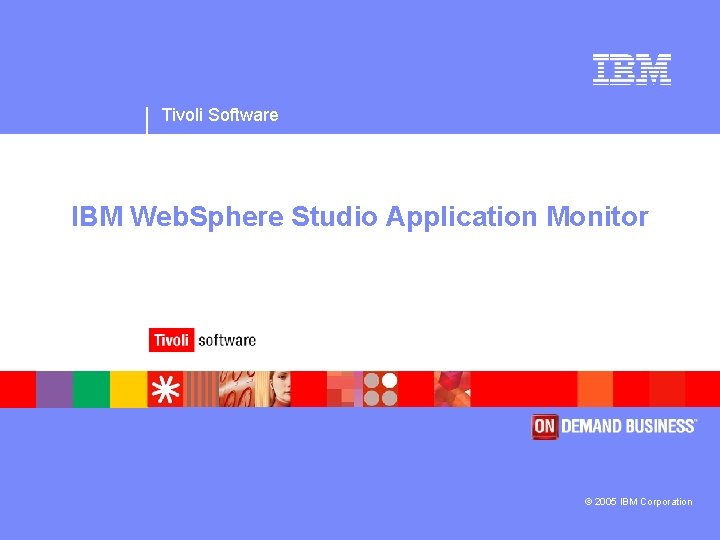Viewport: 720px width, 540px height.
Task: Click the red Tivoli software logo
Action: 202,340
